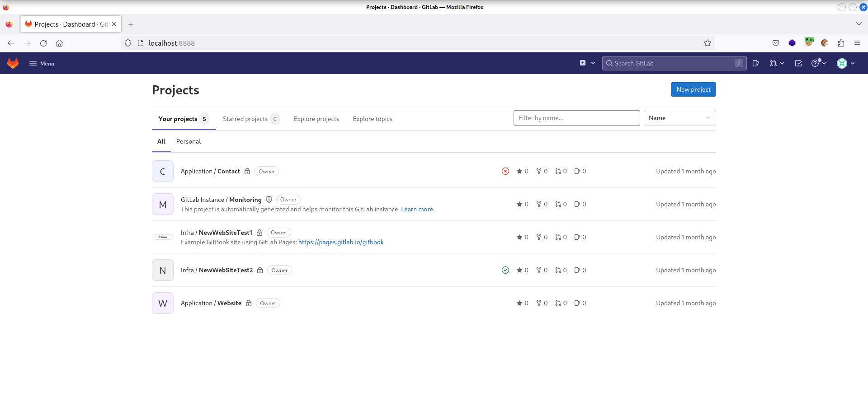Screen dimensions: 868x415
Task: Open the pages.gitlab.io/gitbook URL
Action: point(341,242)
